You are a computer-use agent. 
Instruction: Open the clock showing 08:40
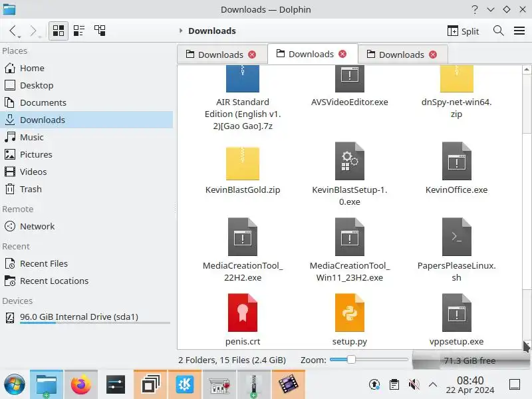470,385
